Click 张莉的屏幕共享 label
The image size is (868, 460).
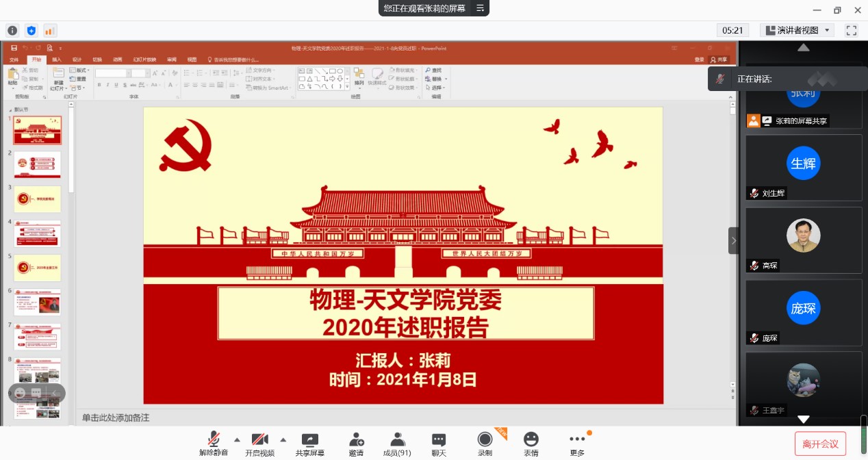coord(802,121)
